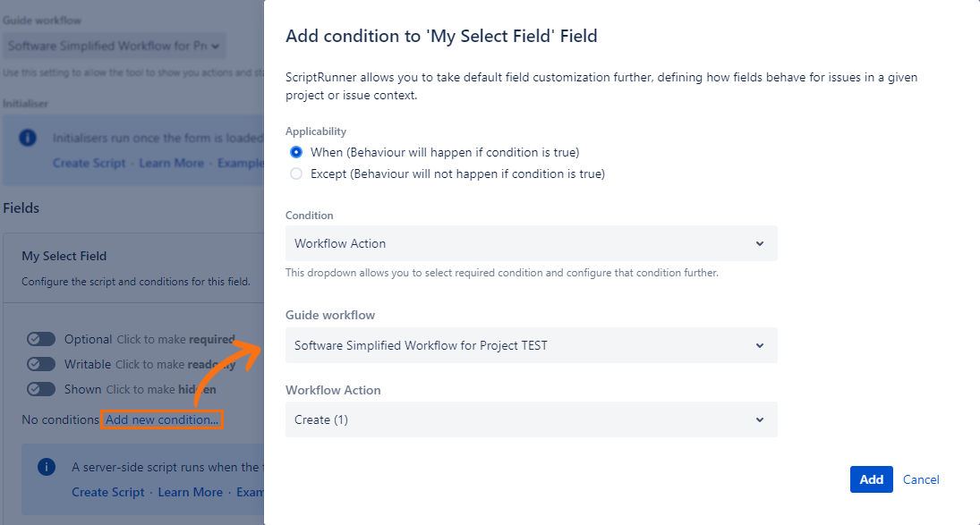
Task: Toggle the Writable switch to readonly
Action: (41, 365)
